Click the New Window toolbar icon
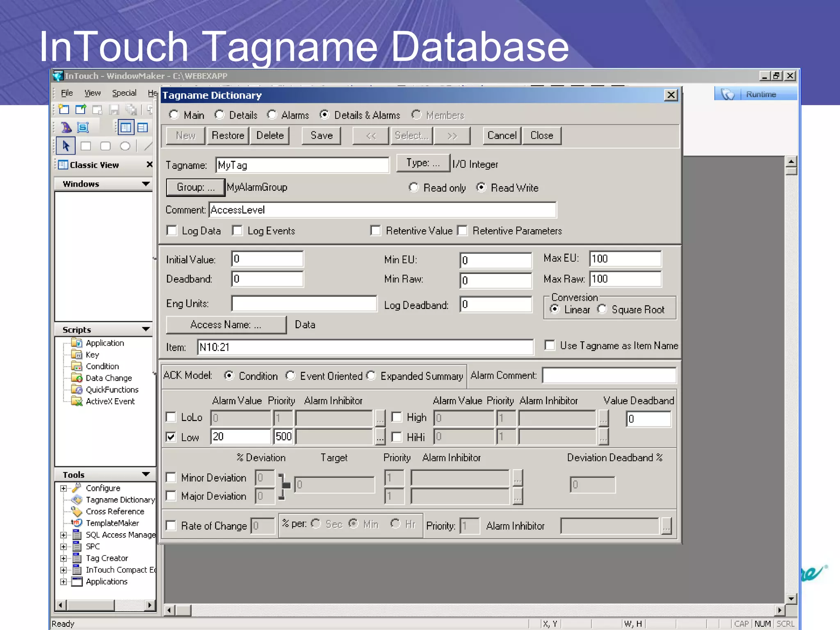Screen dimensions: 840x630 click(x=64, y=110)
